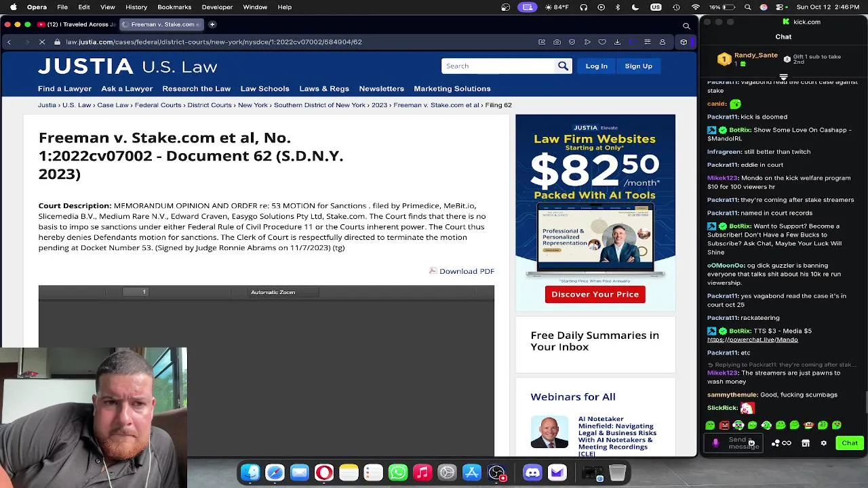Click the Log In button
The image size is (868, 488).
pyautogui.click(x=597, y=66)
